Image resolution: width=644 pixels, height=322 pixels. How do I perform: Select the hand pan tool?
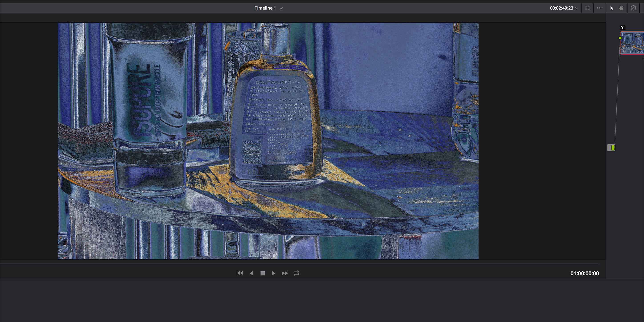[x=621, y=8]
